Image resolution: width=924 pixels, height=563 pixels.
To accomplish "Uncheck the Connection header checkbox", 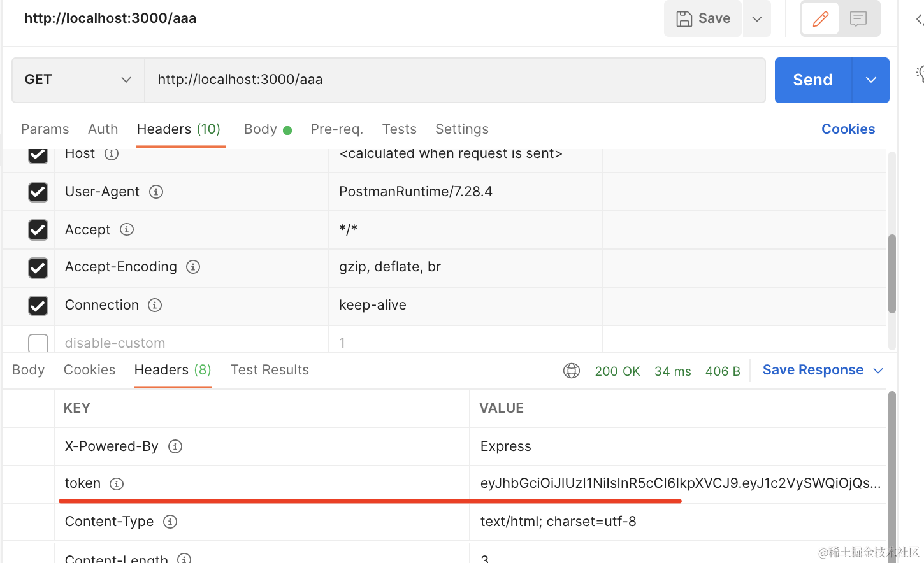I will coord(38,306).
